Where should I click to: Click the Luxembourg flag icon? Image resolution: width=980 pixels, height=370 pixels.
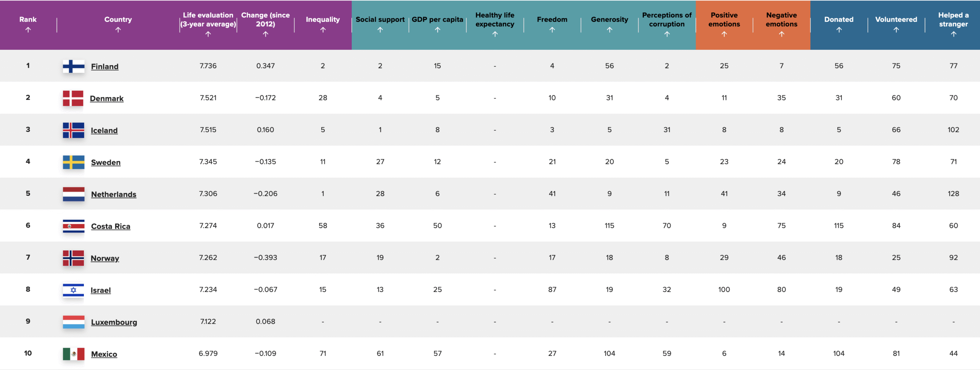click(73, 322)
